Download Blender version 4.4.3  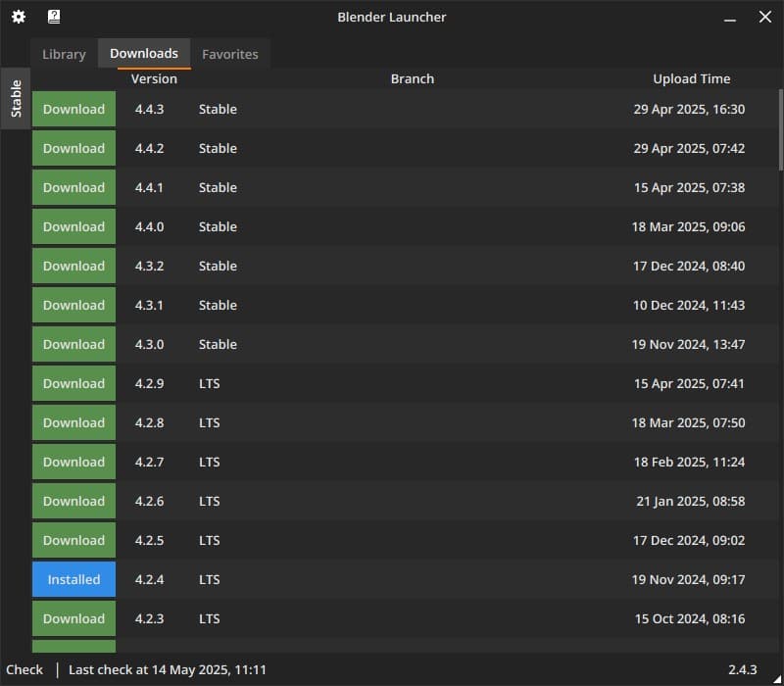point(74,109)
